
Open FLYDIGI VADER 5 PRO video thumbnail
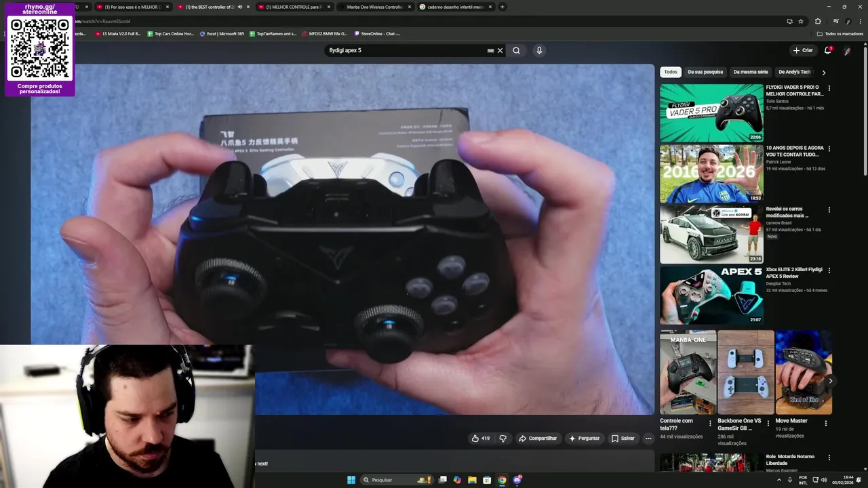[x=711, y=113]
